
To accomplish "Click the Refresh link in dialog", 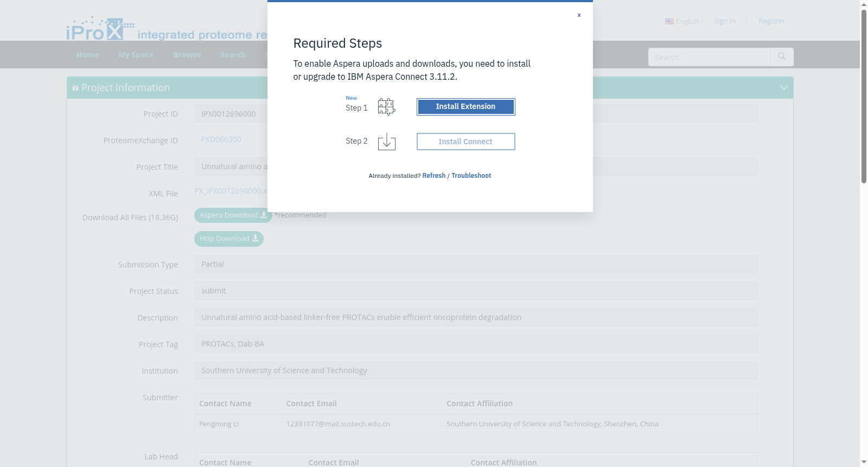I will 433,176.
